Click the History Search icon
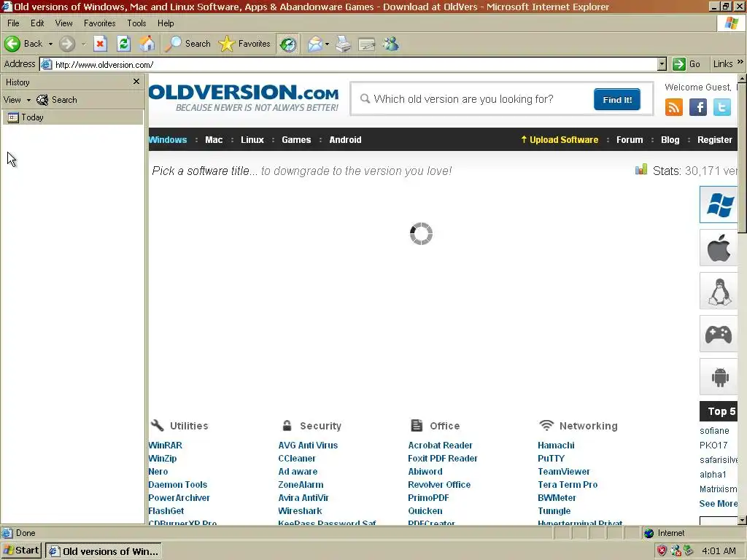This screenshot has width=747, height=560. [x=42, y=100]
